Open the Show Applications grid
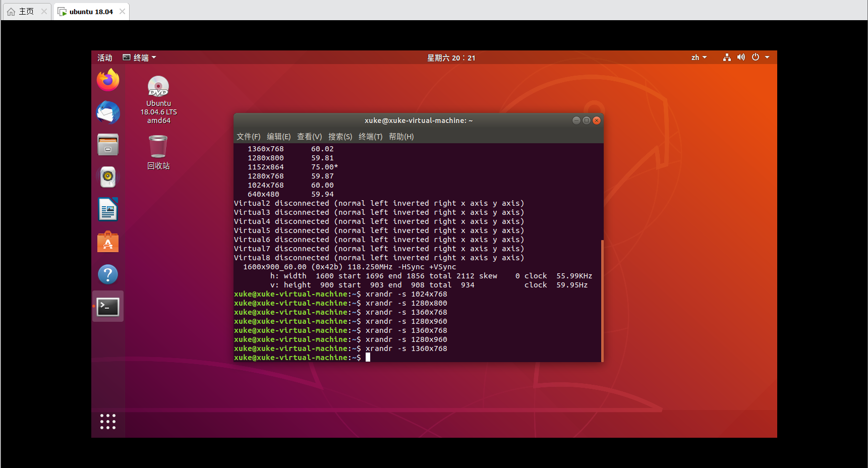Screen dimensions: 868x468 [x=107, y=422]
